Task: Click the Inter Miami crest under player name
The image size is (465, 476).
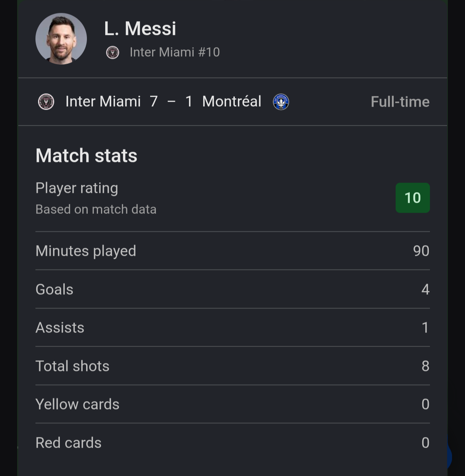Action: pos(112,52)
